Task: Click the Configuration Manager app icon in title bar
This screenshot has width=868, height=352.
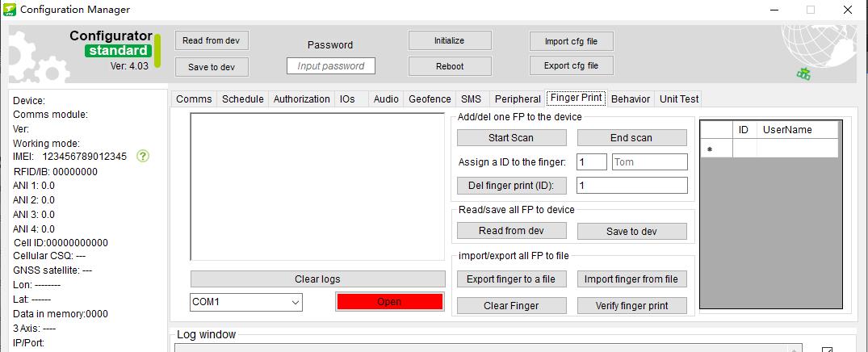Action: (10, 10)
